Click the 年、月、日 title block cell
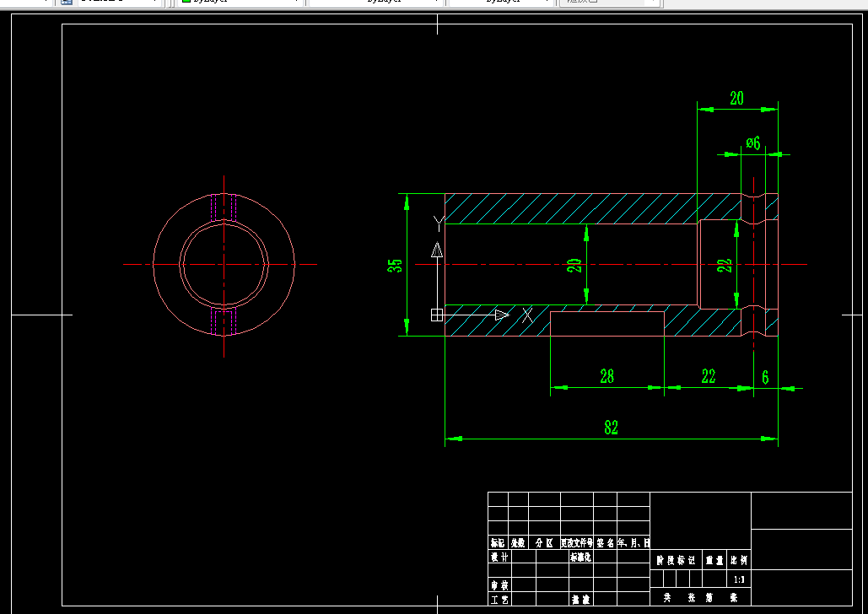 coord(633,542)
